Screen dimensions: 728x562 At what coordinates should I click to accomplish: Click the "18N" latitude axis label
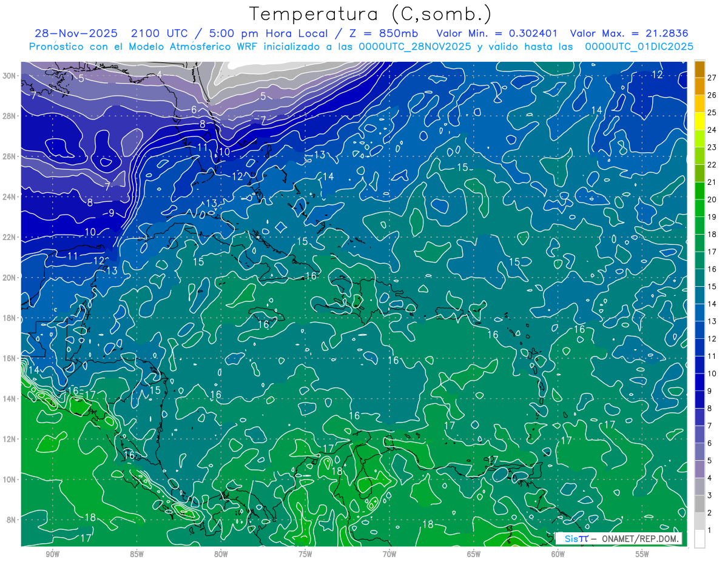[10, 318]
